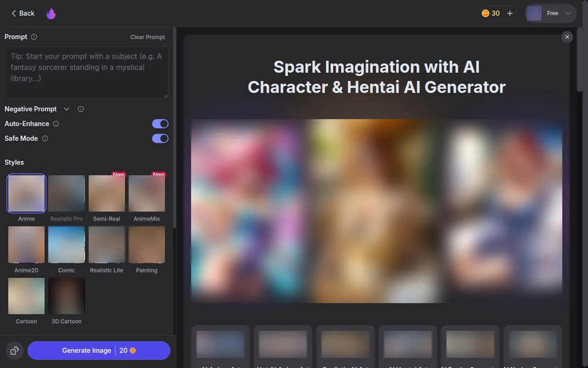Roll the dice for a random prompt
This screenshot has width=588, height=368.
click(14, 351)
